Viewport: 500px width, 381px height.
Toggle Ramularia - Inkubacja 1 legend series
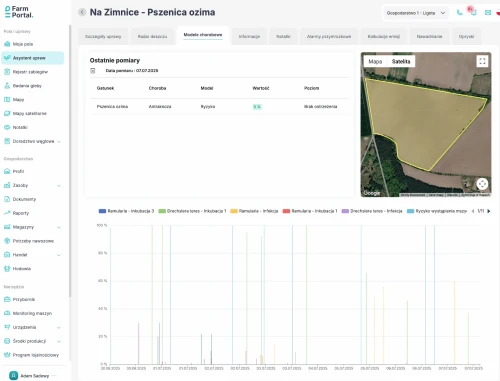click(310, 211)
